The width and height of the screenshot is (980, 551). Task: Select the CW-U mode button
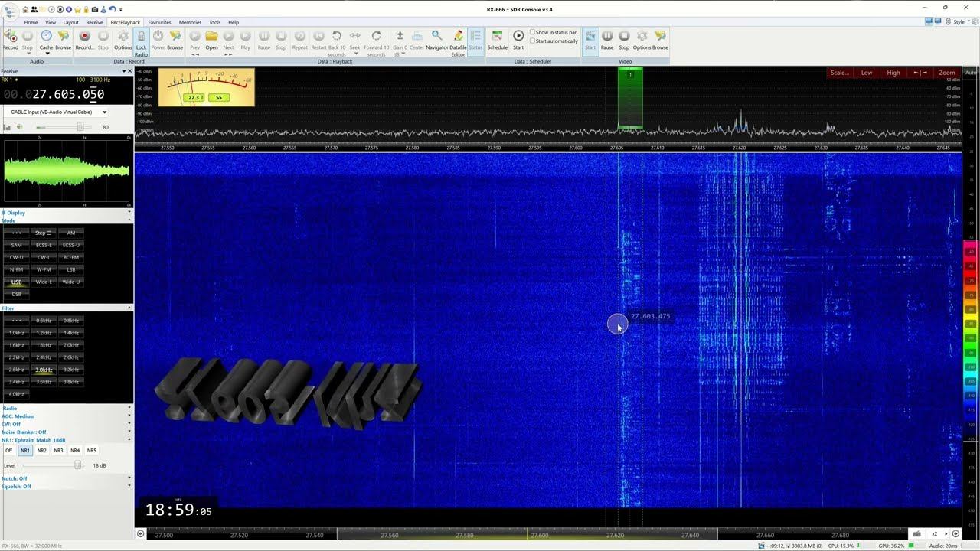point(16,257)
